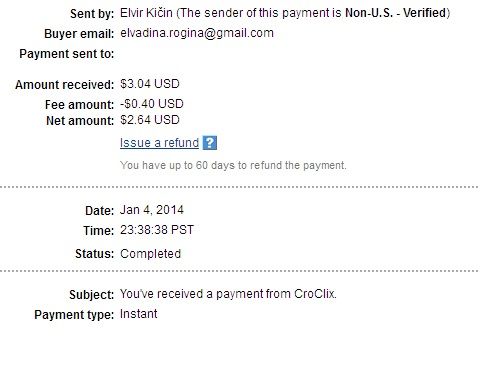Open the refund help question-mark icon
Image resolution: width=480 pixels, height=366 pixels.
(210, 143)
